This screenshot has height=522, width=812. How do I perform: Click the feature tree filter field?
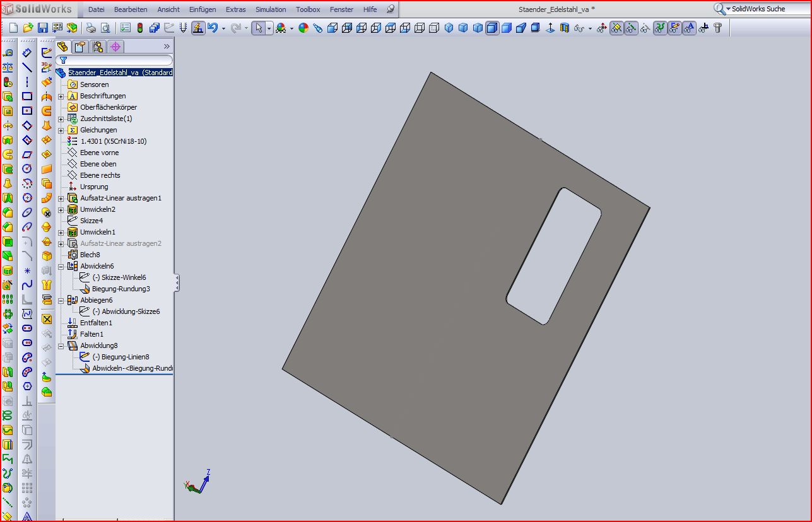114,60
